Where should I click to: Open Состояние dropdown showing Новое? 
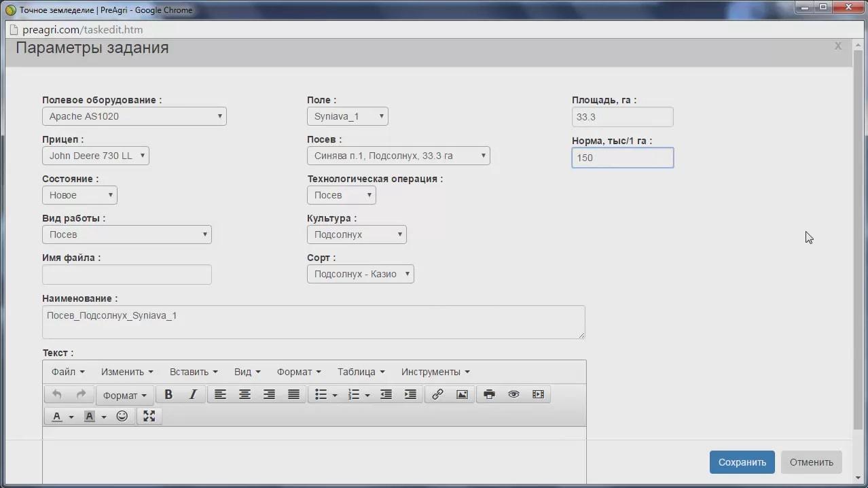tap(79, 195)
